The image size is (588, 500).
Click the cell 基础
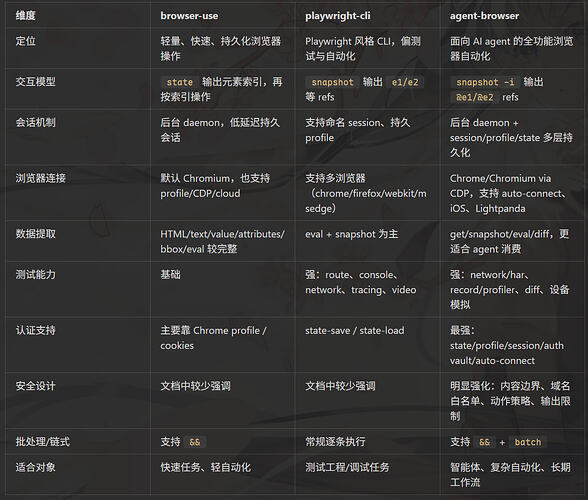[x=171, y=275]
